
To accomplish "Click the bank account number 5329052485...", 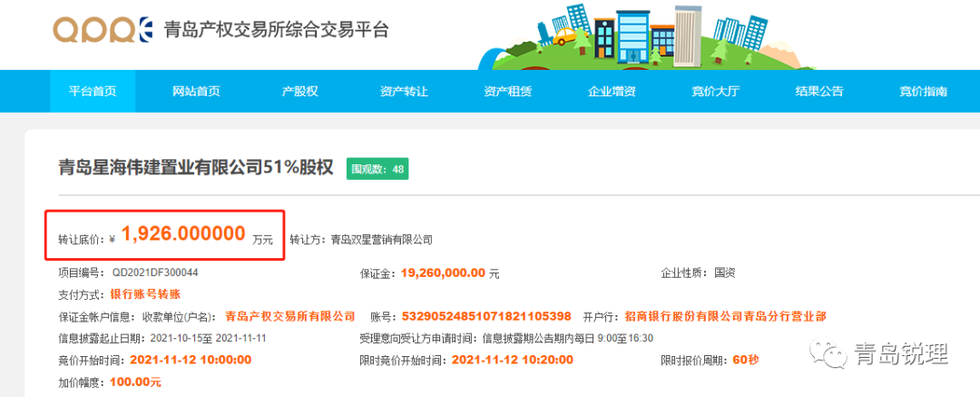I will (x=486, y=316).
